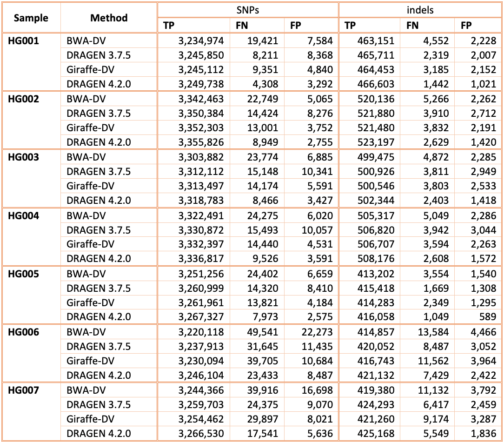This screenshot has height=443, width=504.
Task: Select the indels group header
Action: pos(420,10)
